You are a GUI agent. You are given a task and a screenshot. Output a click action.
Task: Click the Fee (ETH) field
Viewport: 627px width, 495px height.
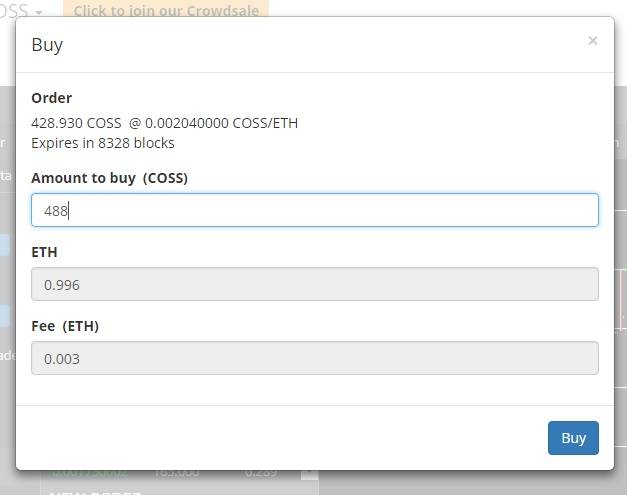point(315,358)
